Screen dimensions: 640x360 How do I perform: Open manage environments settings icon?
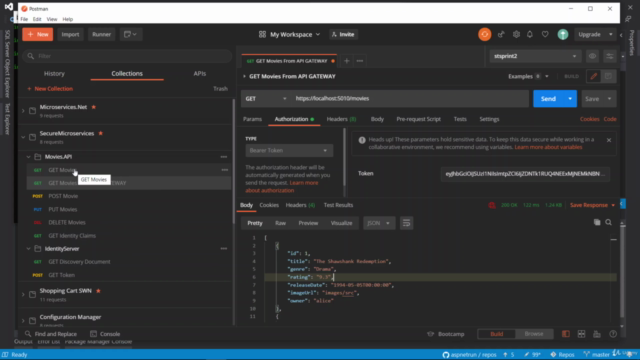pos(609,56)
